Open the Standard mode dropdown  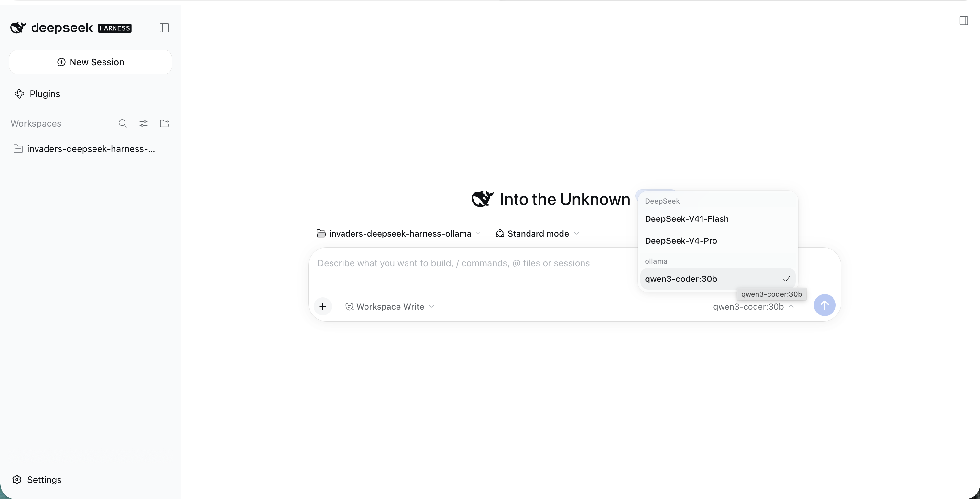538,233
